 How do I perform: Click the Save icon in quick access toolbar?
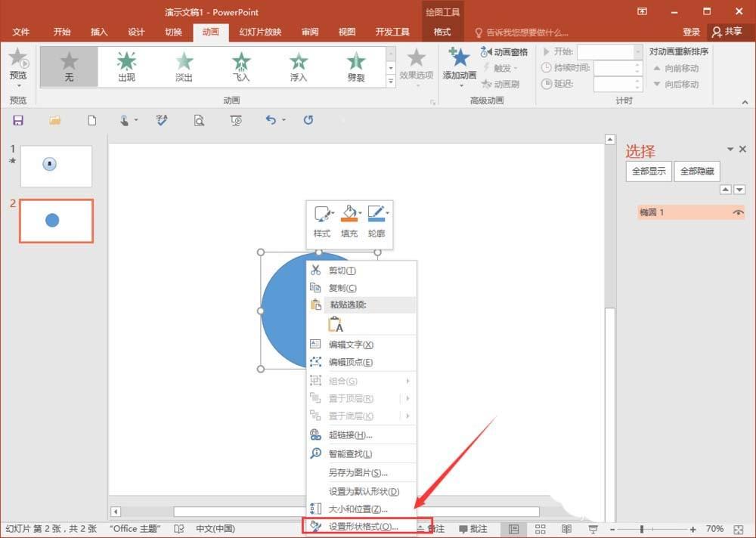(x=18, y=120)
